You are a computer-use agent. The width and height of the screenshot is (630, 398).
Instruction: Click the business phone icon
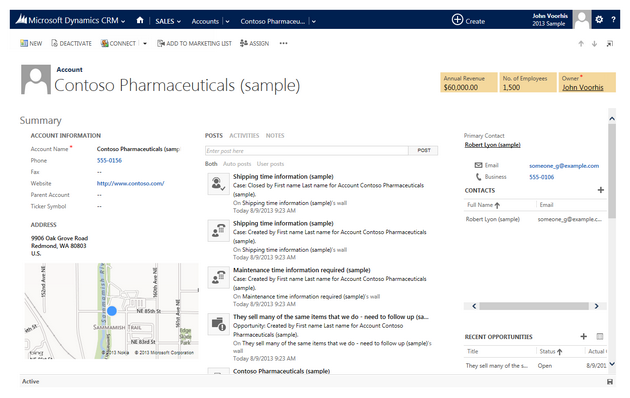(x=478, y=177)
